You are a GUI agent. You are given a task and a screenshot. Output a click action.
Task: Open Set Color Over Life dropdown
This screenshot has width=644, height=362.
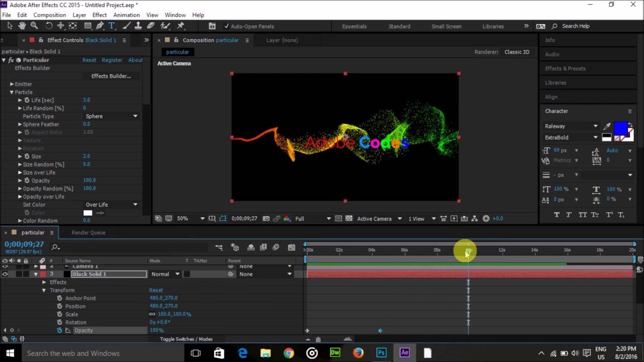[x=111, y=205]
